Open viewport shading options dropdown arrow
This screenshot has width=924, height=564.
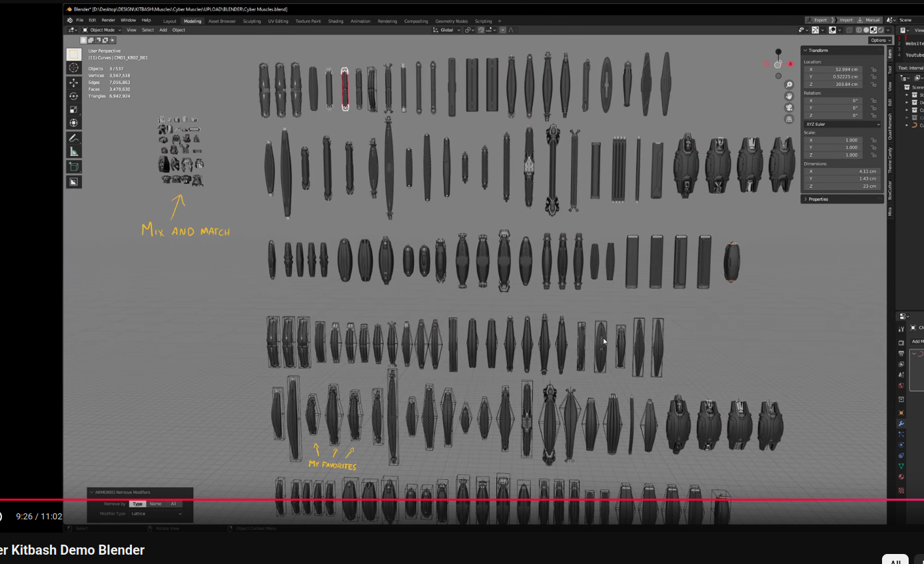(x=889, y=30)
